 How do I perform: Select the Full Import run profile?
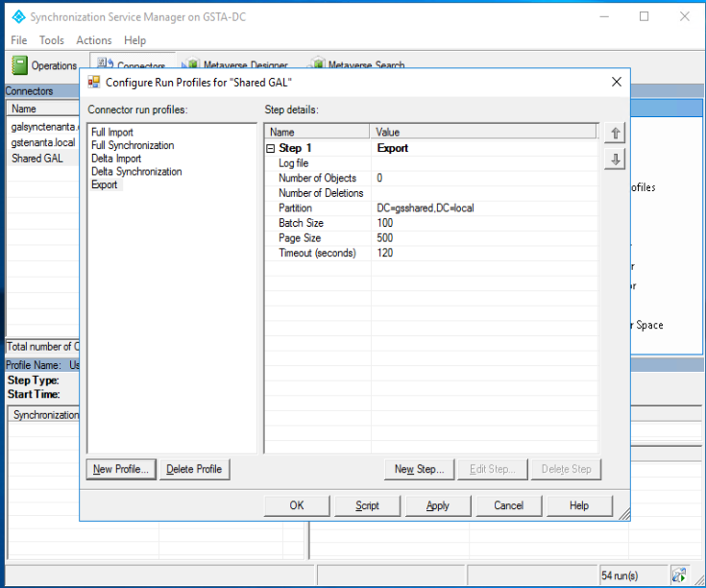click(x=112, y=133)
